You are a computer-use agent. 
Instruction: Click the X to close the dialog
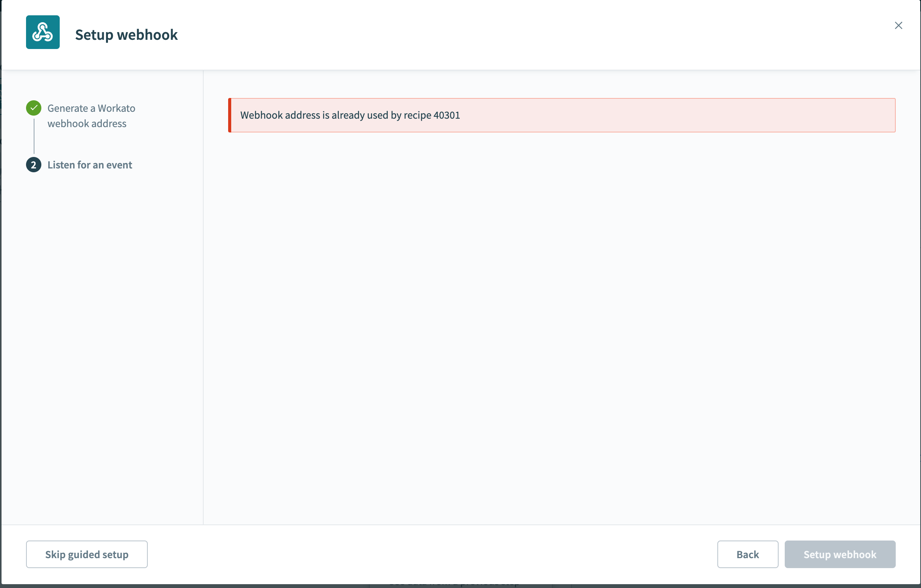899,25
